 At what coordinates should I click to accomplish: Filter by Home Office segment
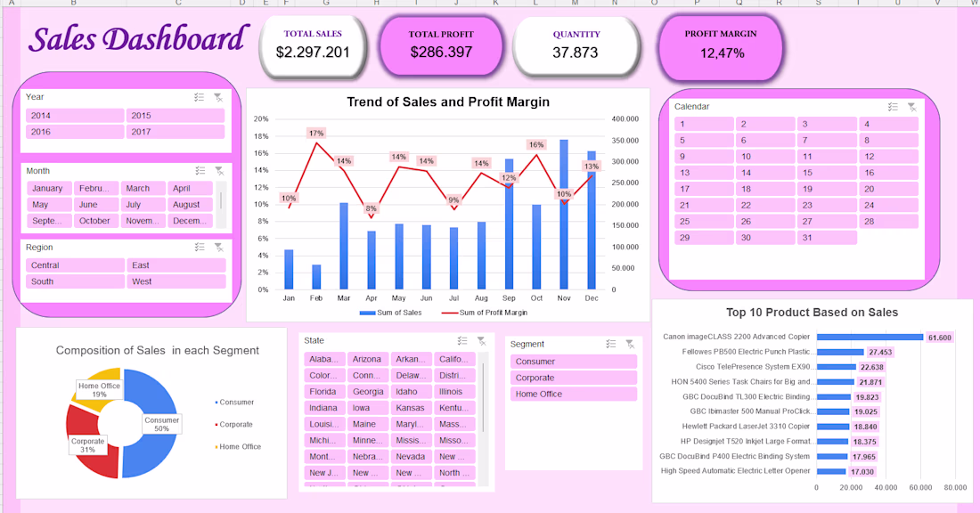click(574, 395)
